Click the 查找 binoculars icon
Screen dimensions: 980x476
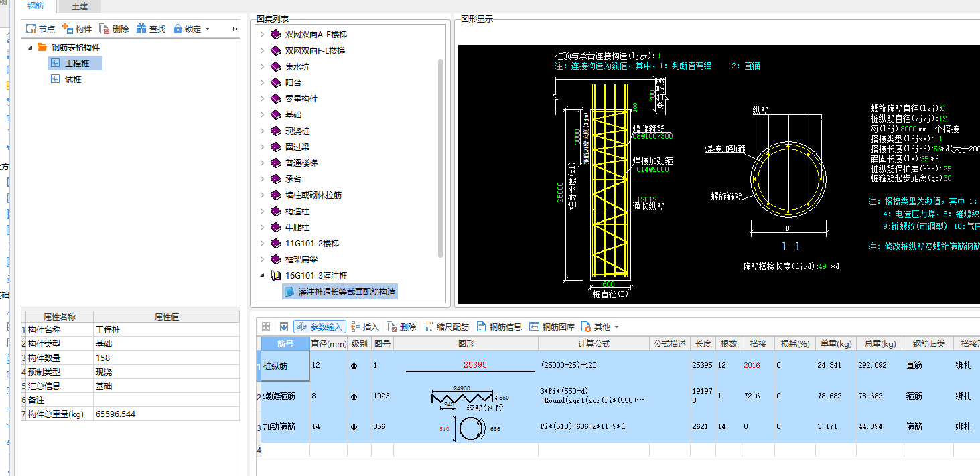[x=141, y=29]
